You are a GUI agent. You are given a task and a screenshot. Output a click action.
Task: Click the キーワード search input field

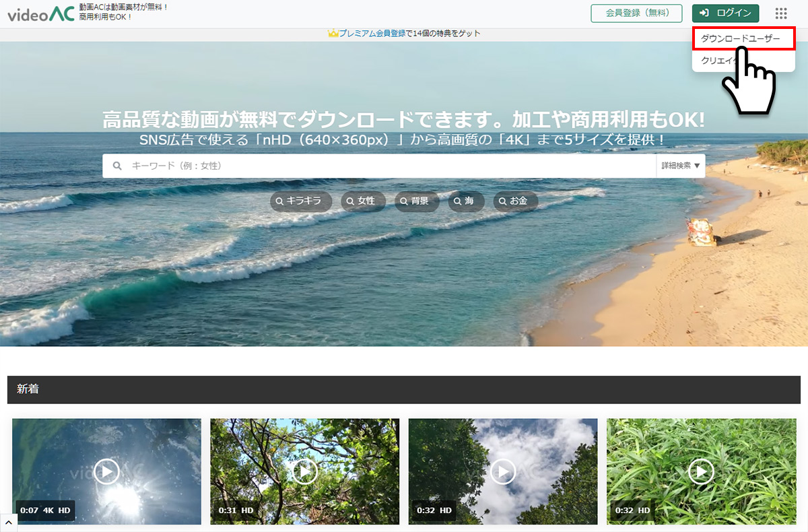click(x=379, y=166)
